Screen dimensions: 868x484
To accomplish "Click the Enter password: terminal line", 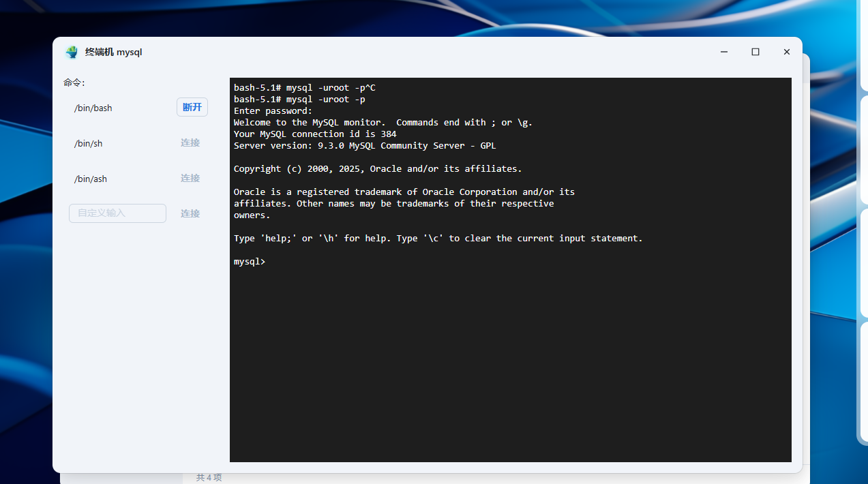I will coord(273,111).
